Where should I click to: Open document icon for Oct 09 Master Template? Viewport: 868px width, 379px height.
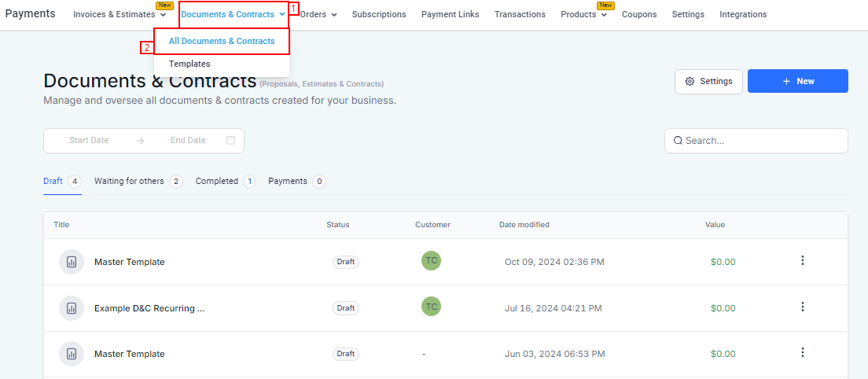[72, 263]
